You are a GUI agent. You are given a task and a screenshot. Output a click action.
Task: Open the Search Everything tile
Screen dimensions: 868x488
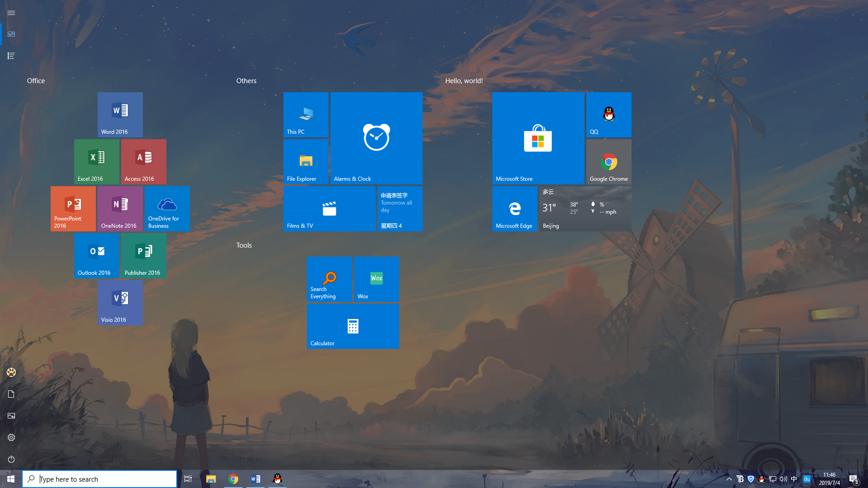point(329,279)
